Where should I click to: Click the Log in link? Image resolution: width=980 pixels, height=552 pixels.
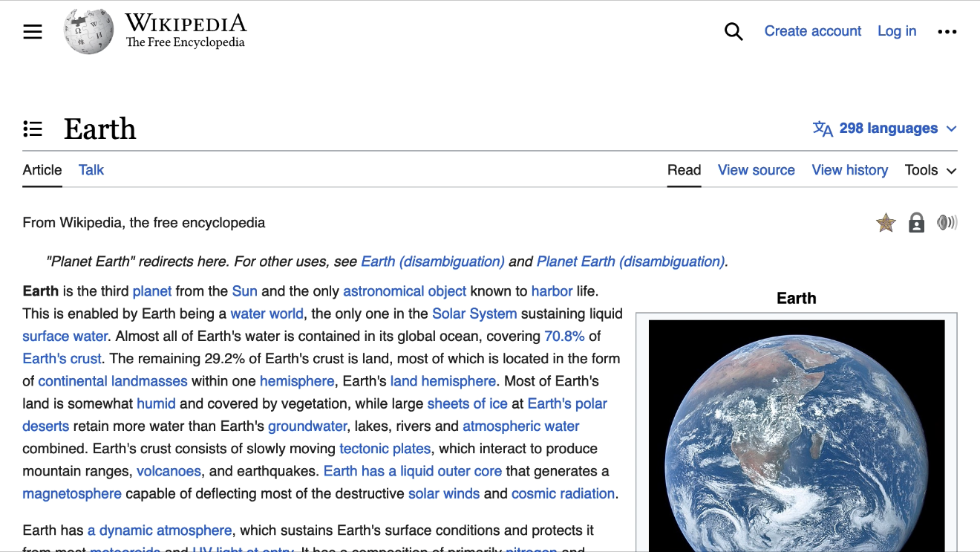click(x=897, y=31)
